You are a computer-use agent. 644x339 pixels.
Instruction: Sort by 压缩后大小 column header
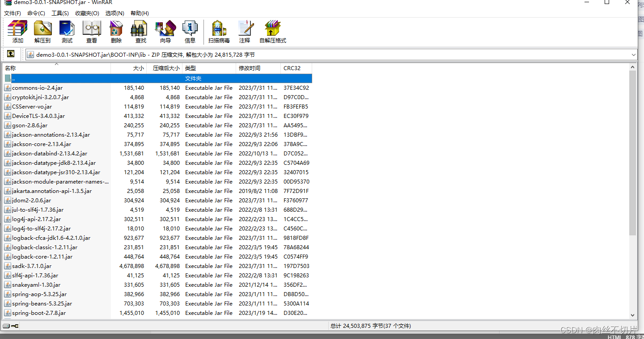[165, 68]
